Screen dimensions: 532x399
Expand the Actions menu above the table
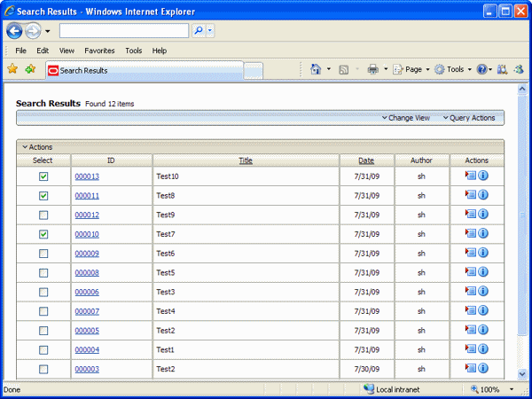coord(37,147)
